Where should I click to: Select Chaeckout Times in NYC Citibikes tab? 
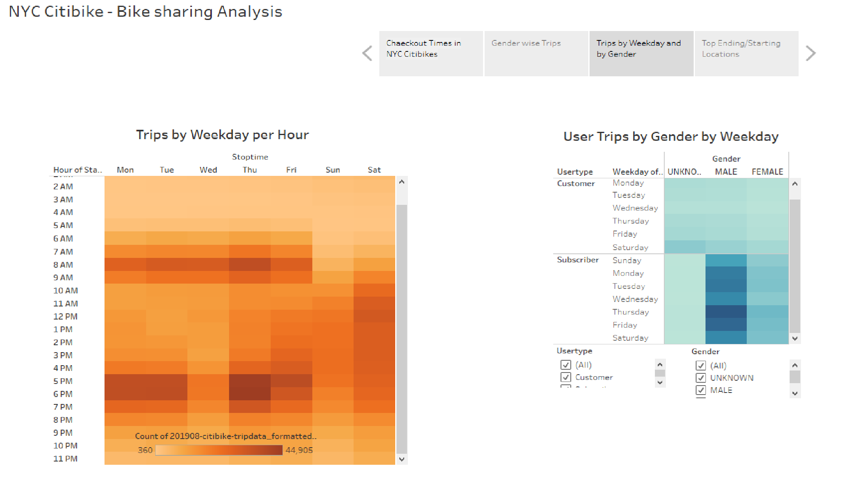(431, 53)
